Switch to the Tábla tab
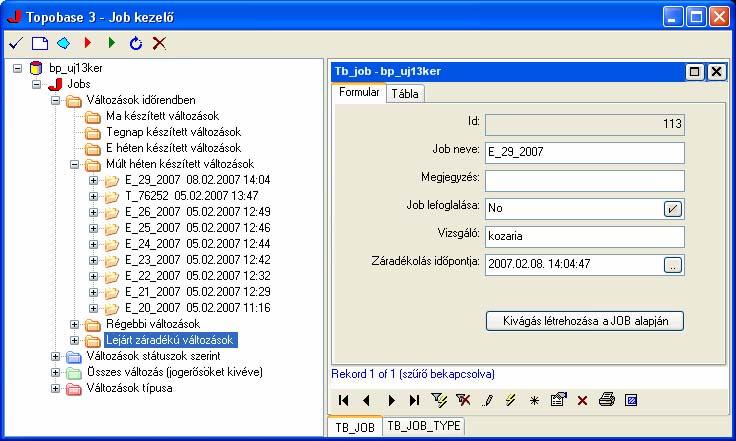 point(405,93)
